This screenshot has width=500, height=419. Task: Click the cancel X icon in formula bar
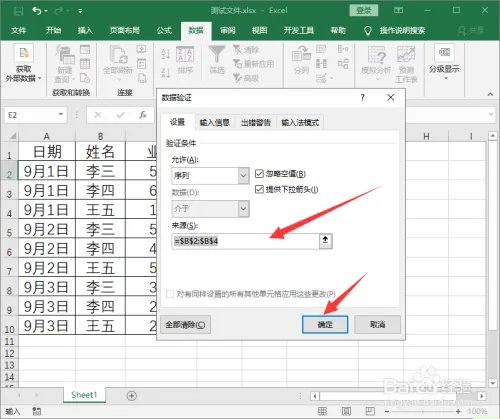coord(98,115)
